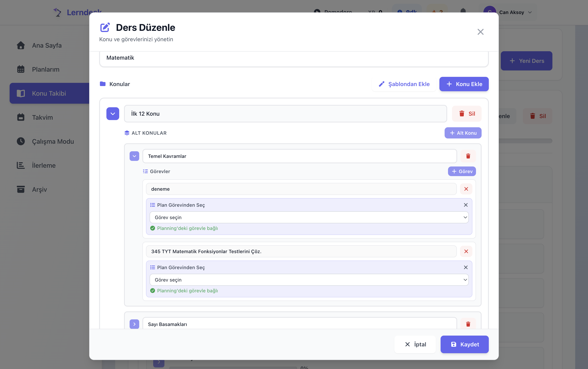Expand the Sayı Basamakları subtopic
The width and height of the screenshot is (588, 369).
[x=134, y=324]
